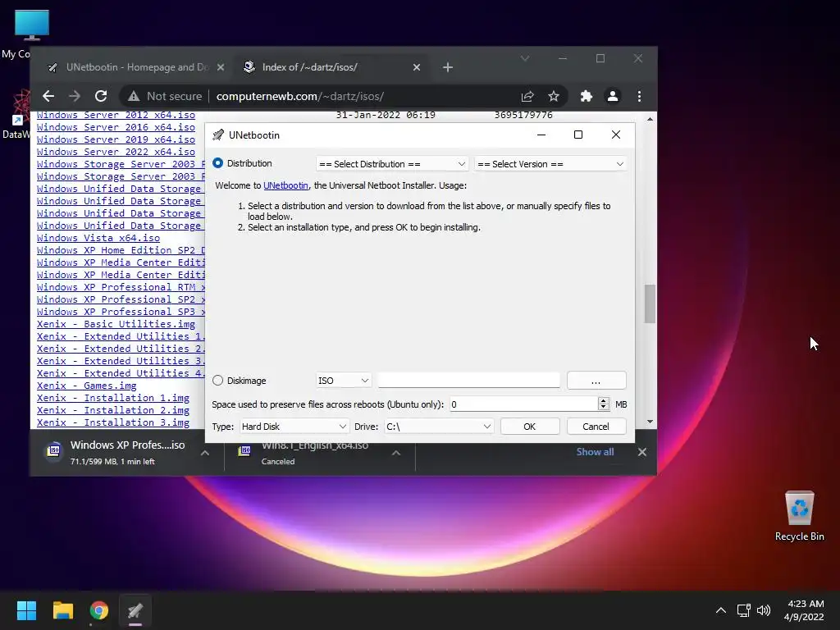Viewport: 840px width, 630px height.
Task: Bookmark this page with star icon
Action: click(x=554, y=97)
